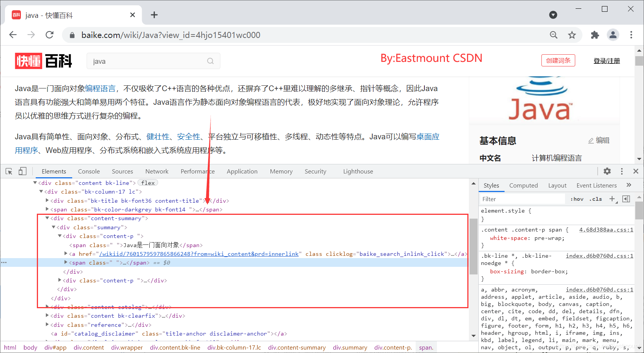Image resolution: width=644 pixels, height=353 pixels.
Task: Click the page vertical scrollbar thumb
Action: 639,61
